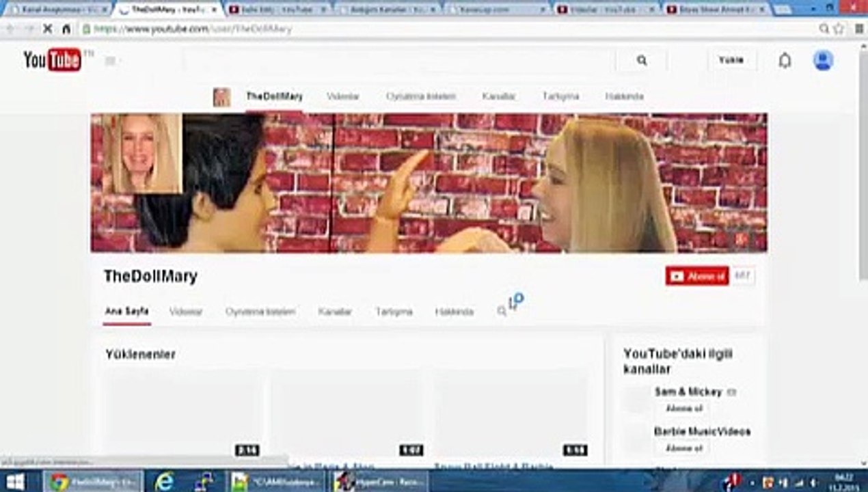Viewport: 868px width, 492px height.
Task: Click Barbie MusicVideos channel avatar
Action: tap(636, 439)
